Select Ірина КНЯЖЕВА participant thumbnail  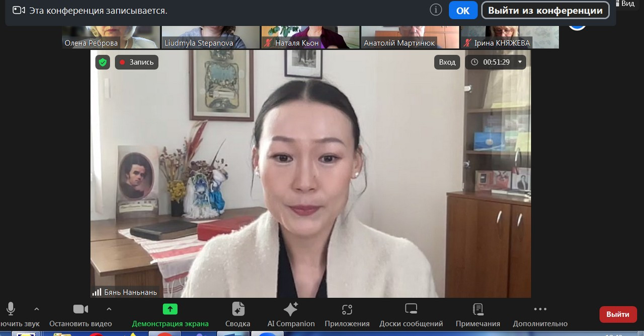pyautogui.click(x=509, y=37)
